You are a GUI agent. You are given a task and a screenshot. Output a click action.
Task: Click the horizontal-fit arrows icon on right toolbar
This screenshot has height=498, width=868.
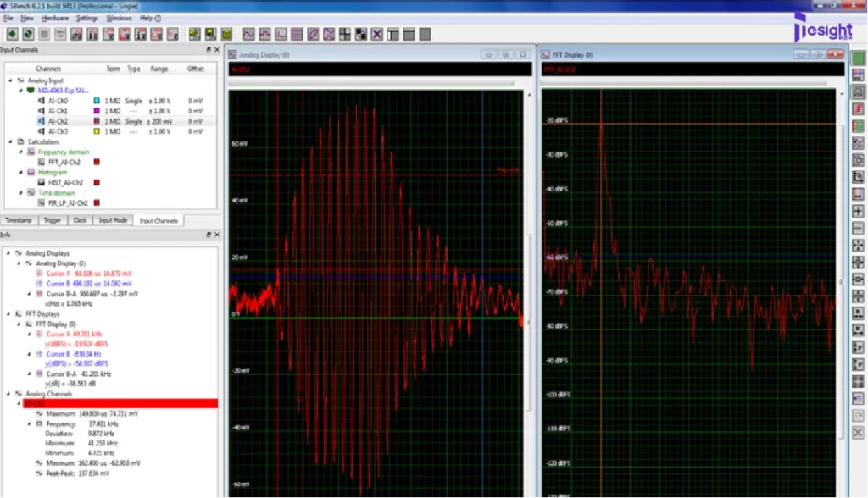click(x=858, y=279)
